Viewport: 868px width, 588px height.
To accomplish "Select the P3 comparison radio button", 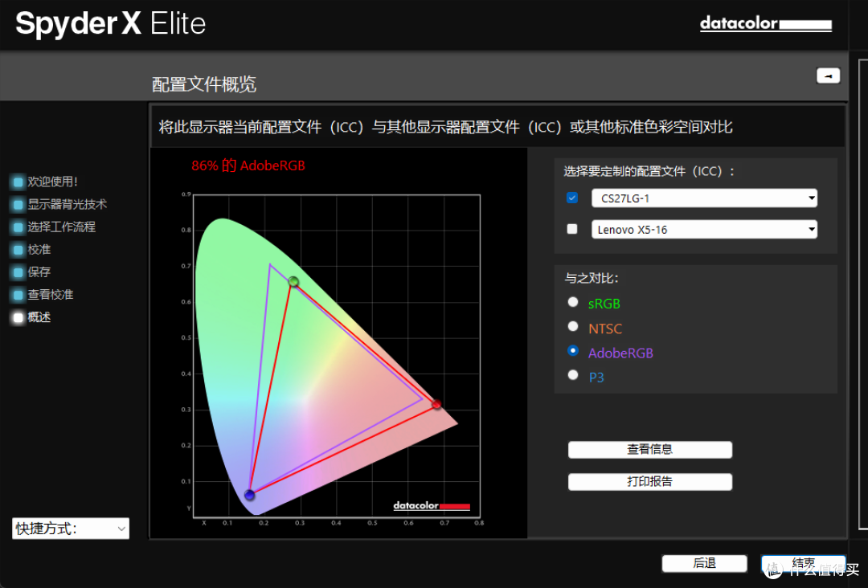I will (x=573, y=375).
